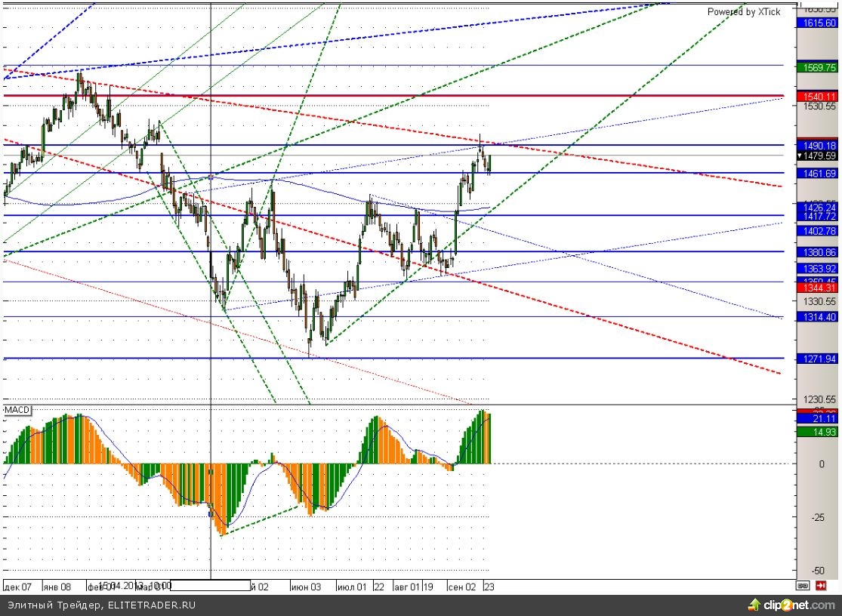Click the red 1344.31 price tag

[817, 288]
